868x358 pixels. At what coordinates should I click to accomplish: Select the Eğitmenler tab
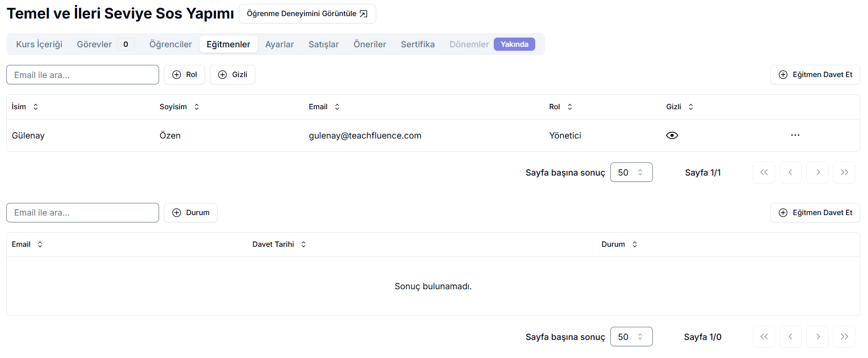point(228,44)
